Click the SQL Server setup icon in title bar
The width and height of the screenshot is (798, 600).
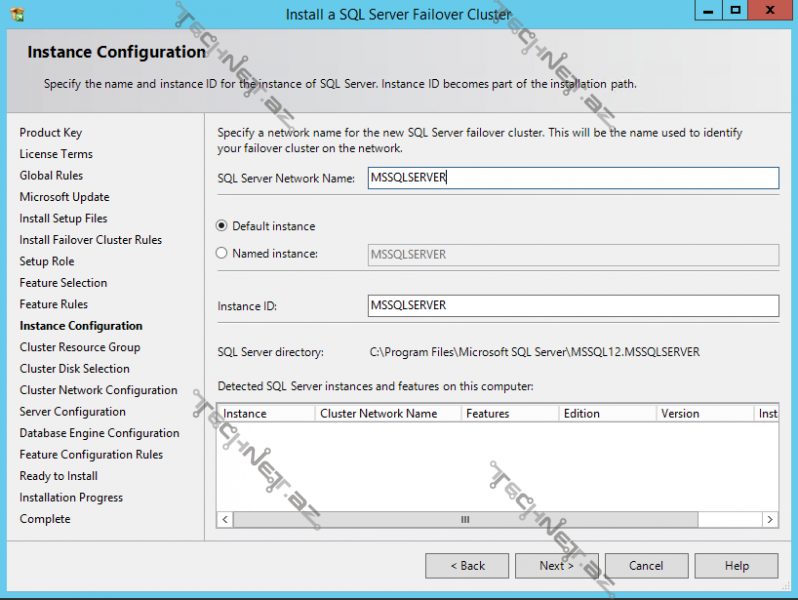click(17, 14)
